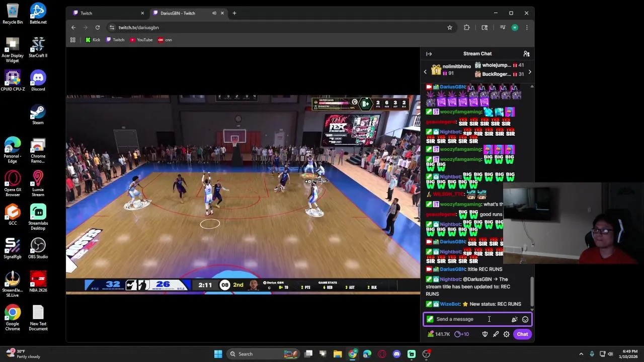Reload the Twitch page
Screen dimensions: 644x362
click(x=98, y=28)
